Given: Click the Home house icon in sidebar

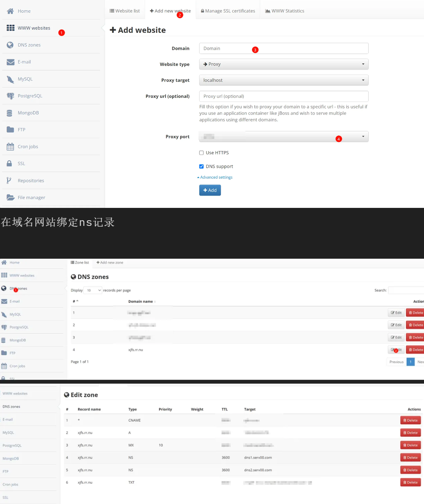Looking at the screenshot, I should click(10, 11).
